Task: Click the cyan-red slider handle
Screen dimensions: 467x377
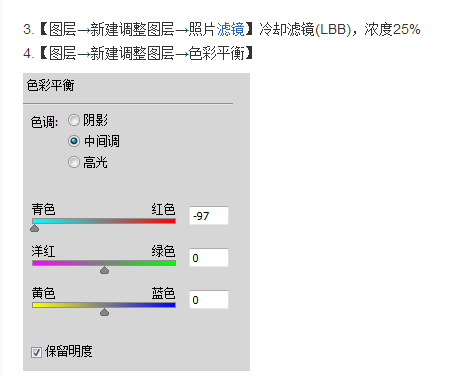Action: [34, 228]
